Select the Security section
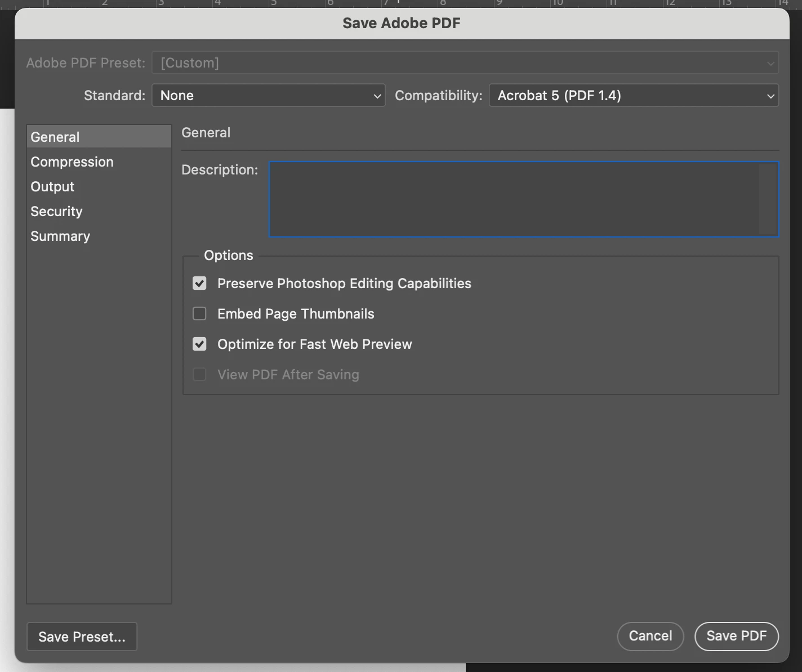Viewport: 802px width, 672px height. pyautogui.click(x=56, y=211)
